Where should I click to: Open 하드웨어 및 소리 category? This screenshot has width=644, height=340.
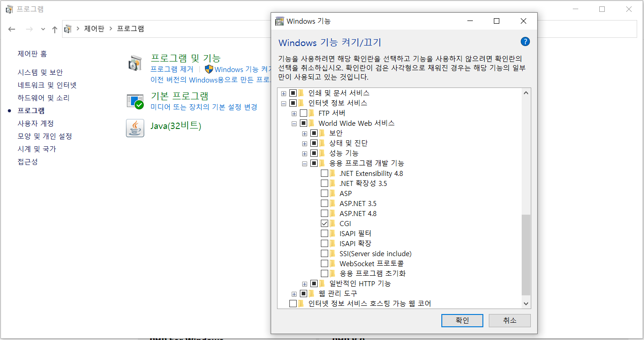pos(44,98)
